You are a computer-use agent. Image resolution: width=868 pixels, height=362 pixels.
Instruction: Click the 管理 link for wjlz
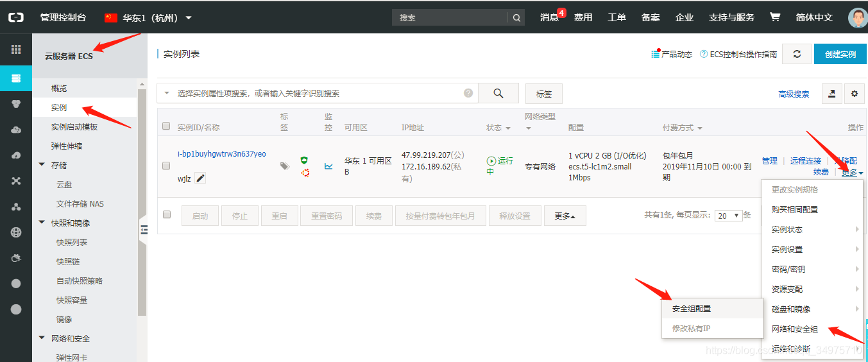pos(770,160)
